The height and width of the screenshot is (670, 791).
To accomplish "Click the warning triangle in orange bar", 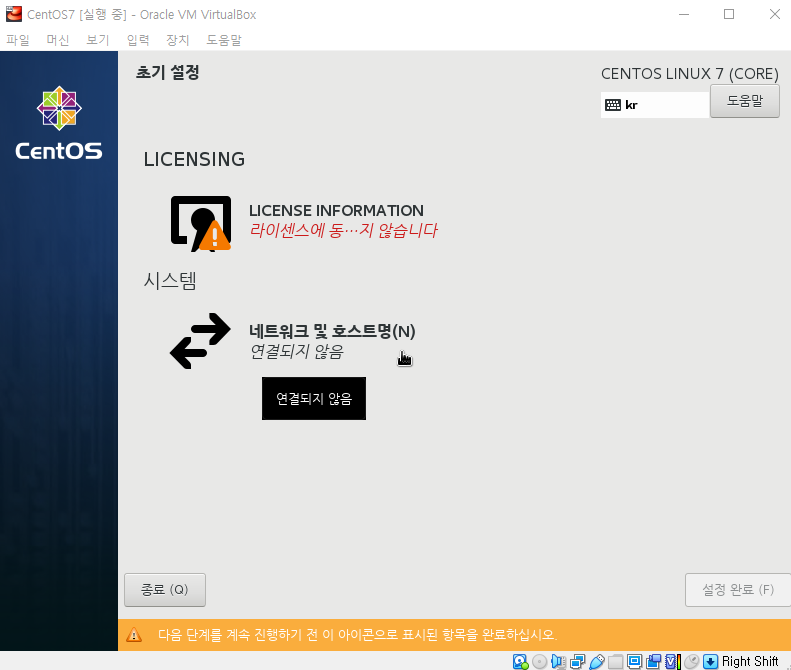I will tap(134, 635).
